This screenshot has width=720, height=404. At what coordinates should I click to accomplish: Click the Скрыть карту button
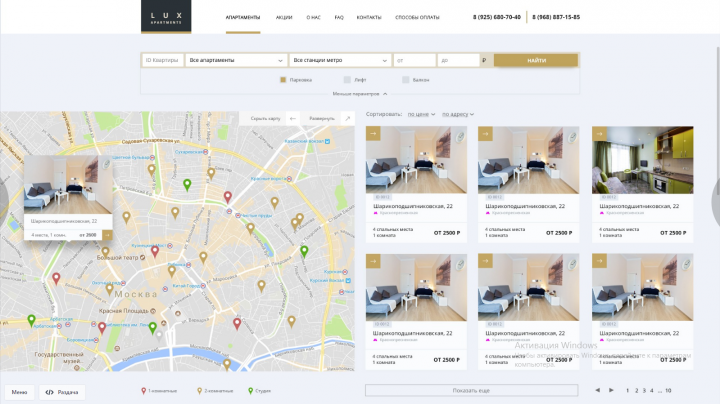click(265, 118)
